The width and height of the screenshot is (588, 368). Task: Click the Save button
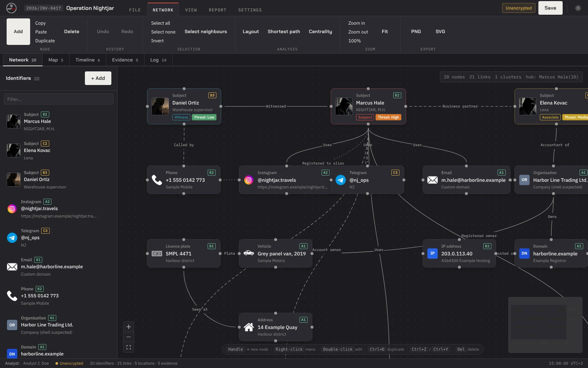point(550,8)
